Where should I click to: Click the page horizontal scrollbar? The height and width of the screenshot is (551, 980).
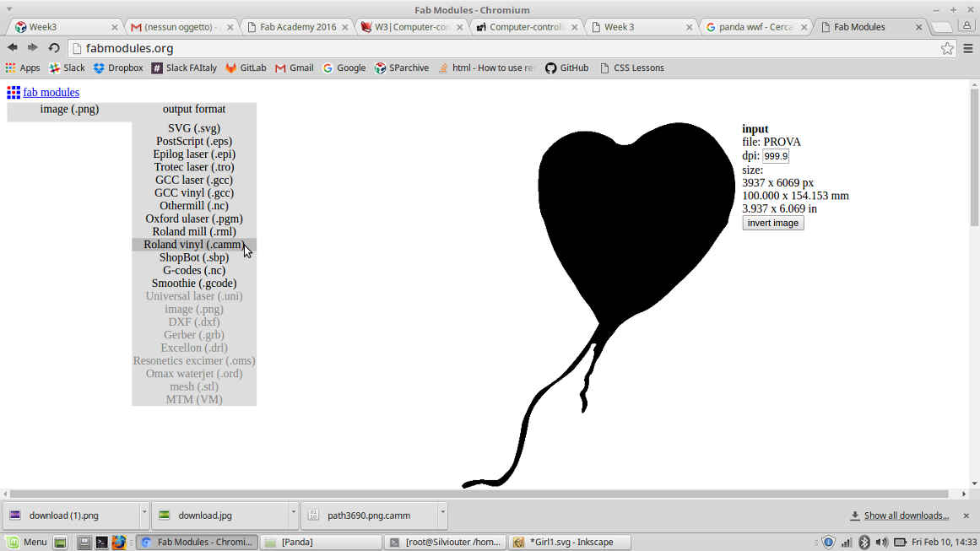[x=480, y=494]
